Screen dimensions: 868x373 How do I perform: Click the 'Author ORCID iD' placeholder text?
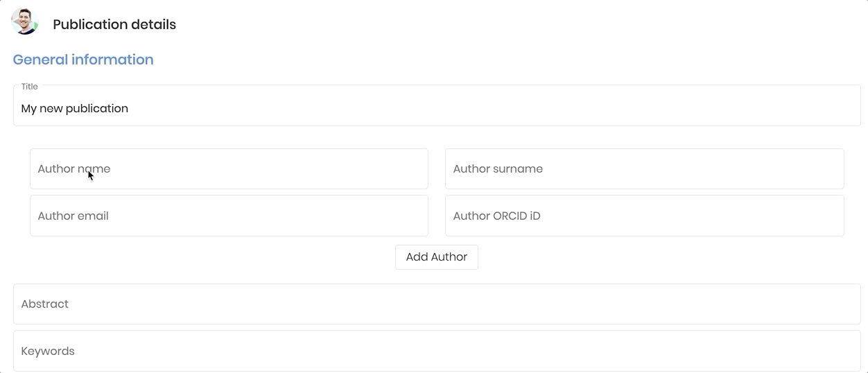point(496,216)
